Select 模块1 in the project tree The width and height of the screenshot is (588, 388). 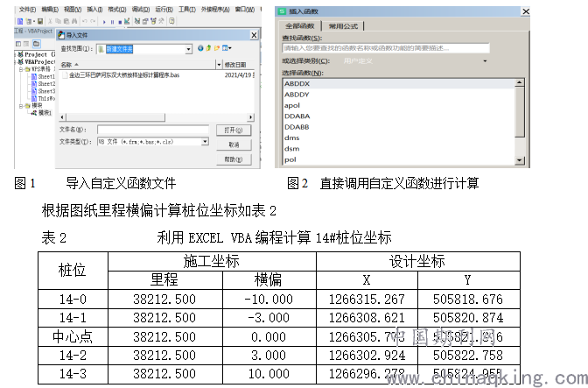pyautogui.click(x=42, y=113)
